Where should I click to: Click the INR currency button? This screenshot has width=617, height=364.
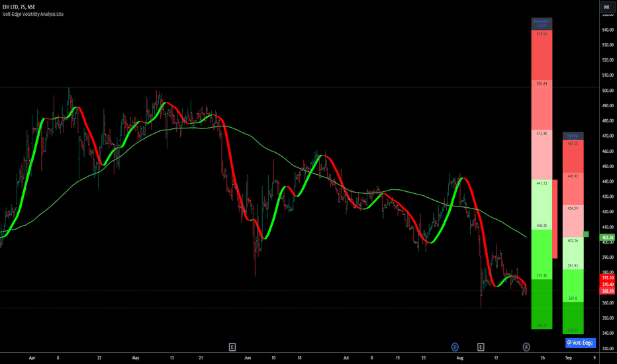(606, 7)
